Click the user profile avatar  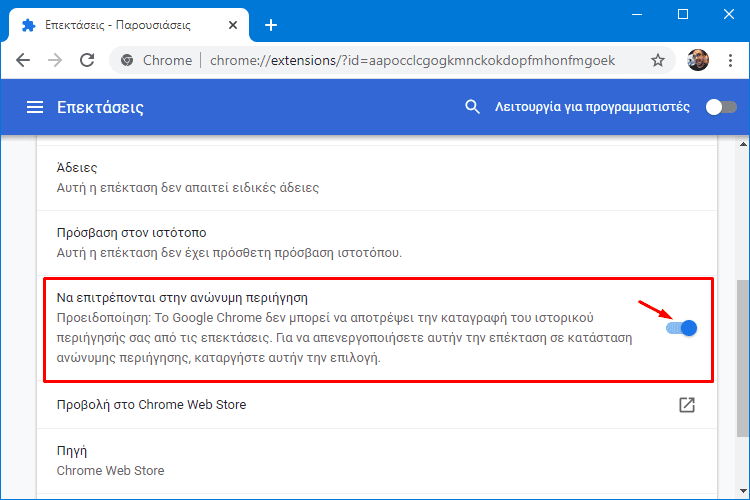[698, 60]
